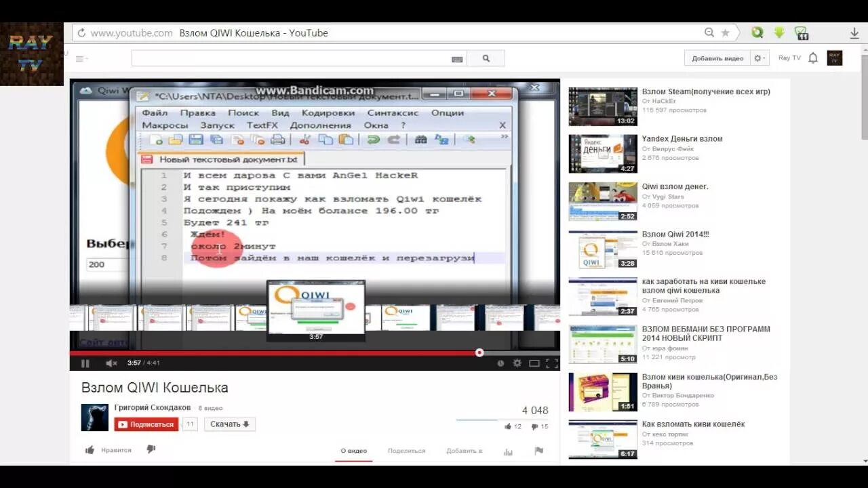Image resolution: width=868 pixels, height=488 pixels.
Task: Open the Как взломать киви кошелёк title
Action: pos(694,424)
